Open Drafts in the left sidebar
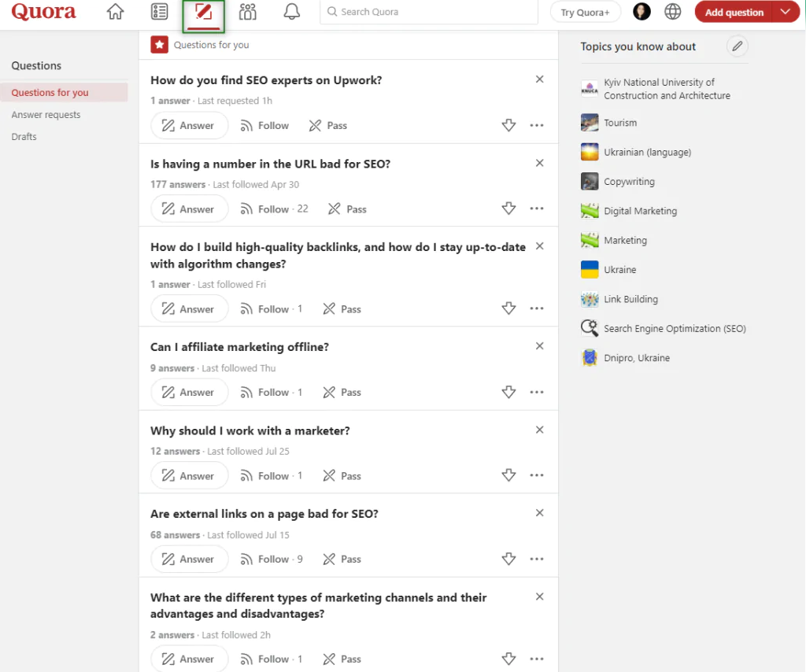Image resolution: width=806 pixels, height=672 pixels. pos(24,137)
